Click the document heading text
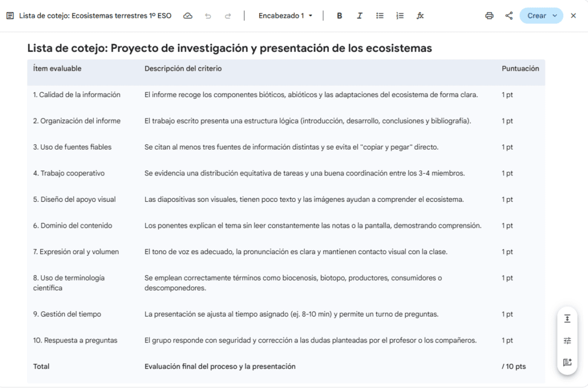The image size is (588, 388). (230, 48)
